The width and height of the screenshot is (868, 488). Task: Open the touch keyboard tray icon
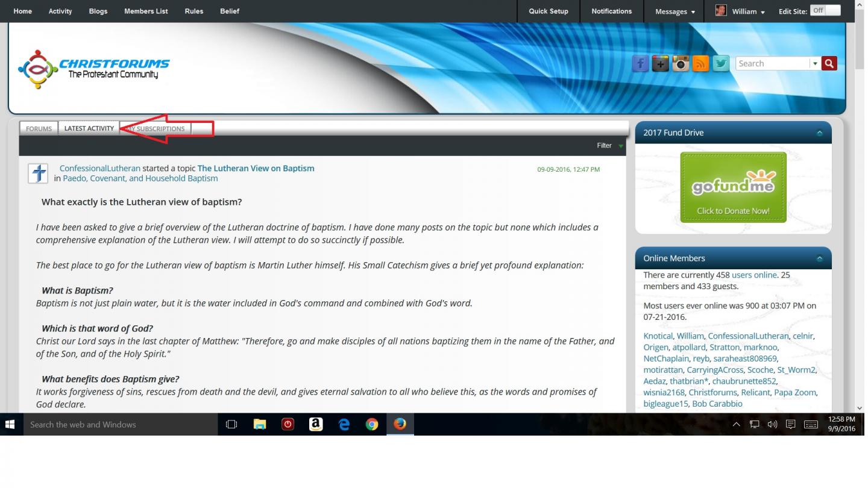[811, 424]
